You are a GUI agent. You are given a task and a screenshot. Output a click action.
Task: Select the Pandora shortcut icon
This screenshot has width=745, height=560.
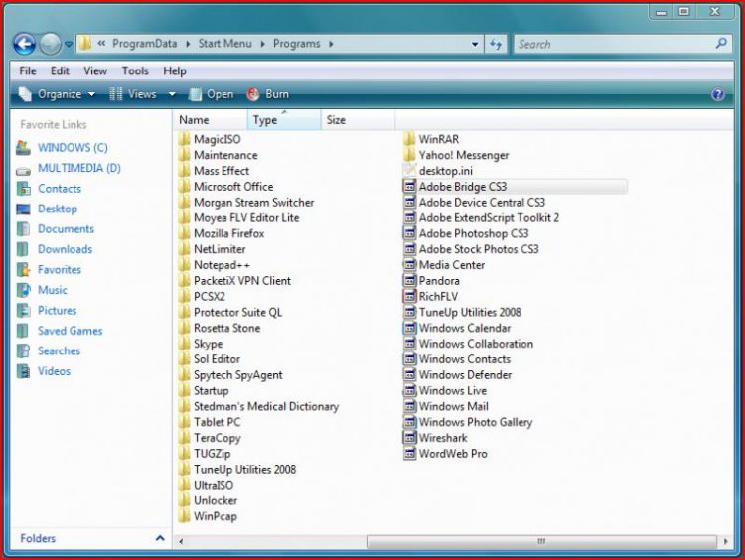409,281
